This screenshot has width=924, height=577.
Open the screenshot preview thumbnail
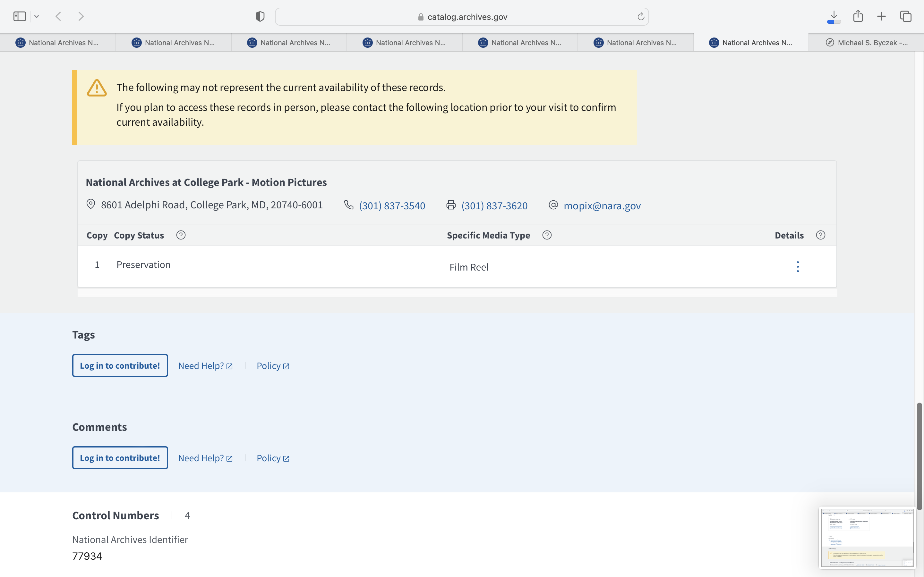867,537
